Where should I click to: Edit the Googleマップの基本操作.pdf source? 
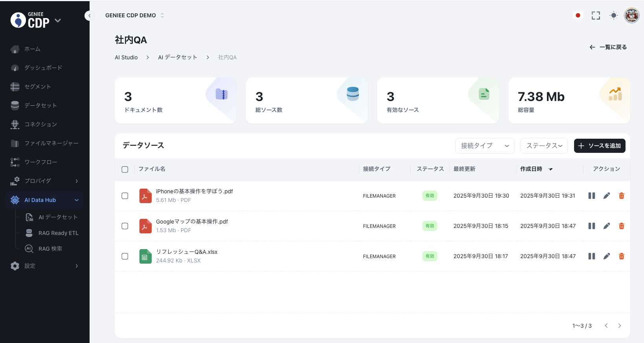606,226
